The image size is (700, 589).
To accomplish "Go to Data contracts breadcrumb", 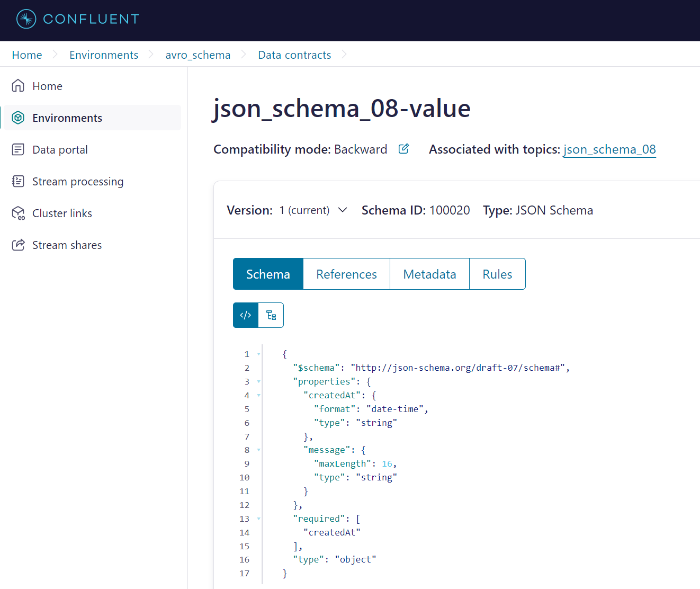I will coord(294,55).
